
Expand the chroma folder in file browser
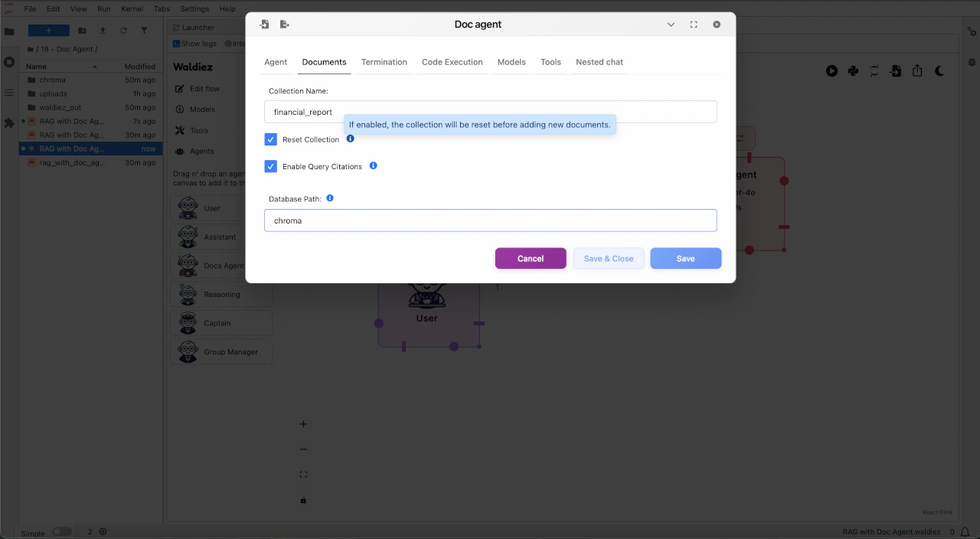(52, 80)
